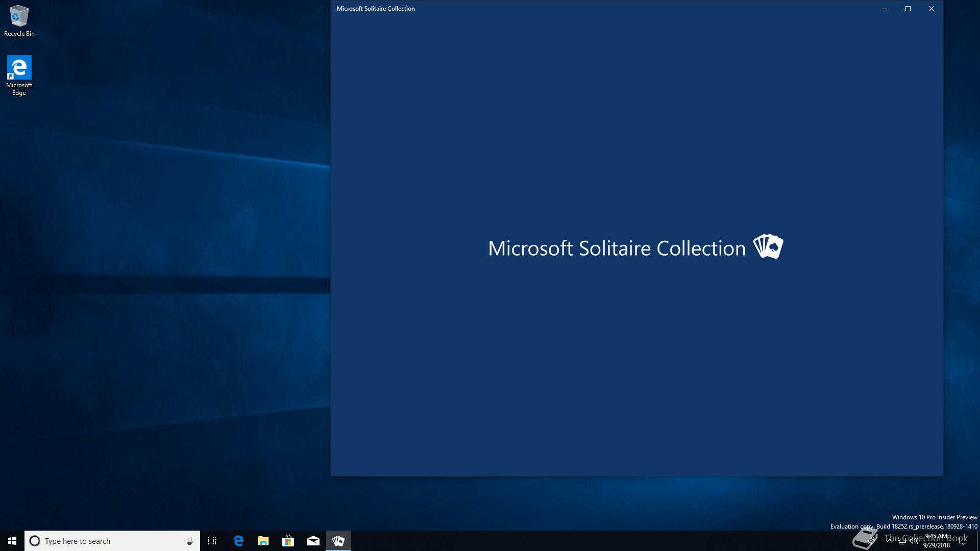Open the volume control tray icon
The image size is (980, 551).
[914, 541]
